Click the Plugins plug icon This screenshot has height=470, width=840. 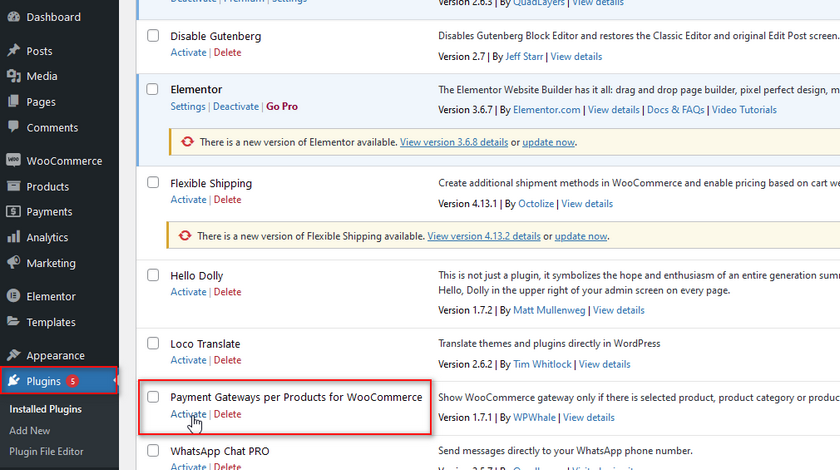coord(13,381)
